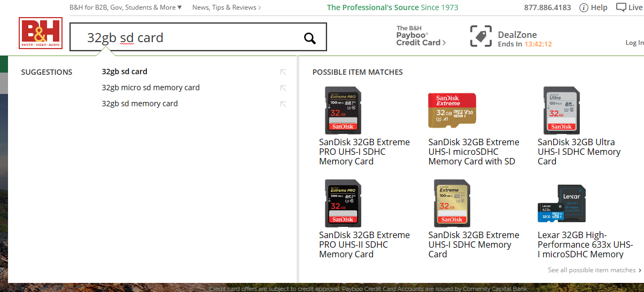Click 'SanDisk 32GB Ultra UHS-I SDHC' title
Viewport: 644px width, 292px height.
[x=579, y=152]
